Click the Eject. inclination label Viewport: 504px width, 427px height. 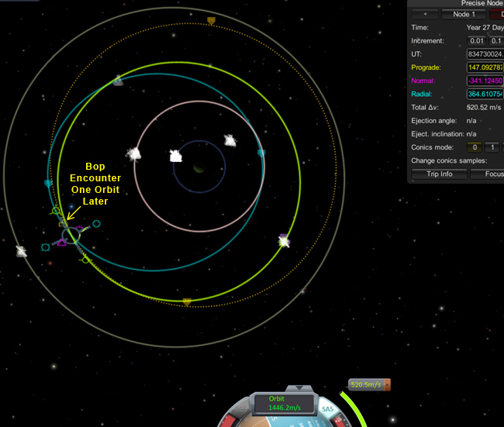click(437, 134)
